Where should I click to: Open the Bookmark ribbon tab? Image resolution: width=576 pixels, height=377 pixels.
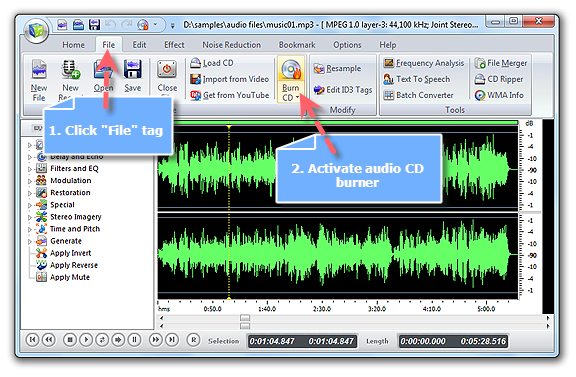(x=297, y=45)
